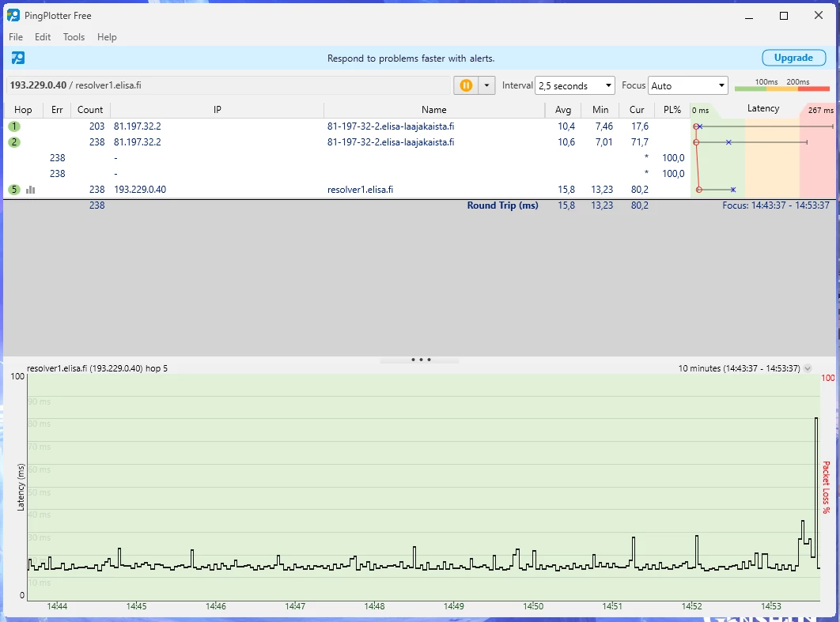Screen dimensions: 840x622
Task: Click the hop 2 green number badge
Action: pyautogui.click(x=14, y=142)
